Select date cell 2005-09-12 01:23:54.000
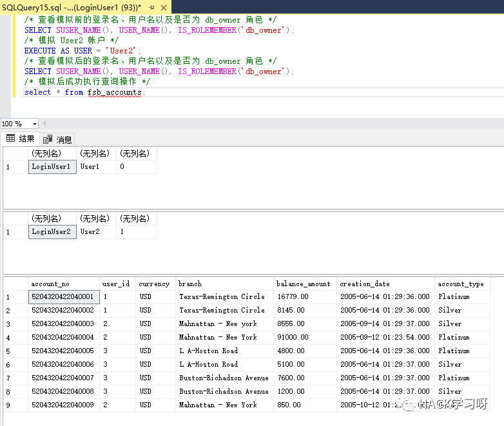Image resolution: width=504 pixels, height=426 pixels. (x=385, y=337)
